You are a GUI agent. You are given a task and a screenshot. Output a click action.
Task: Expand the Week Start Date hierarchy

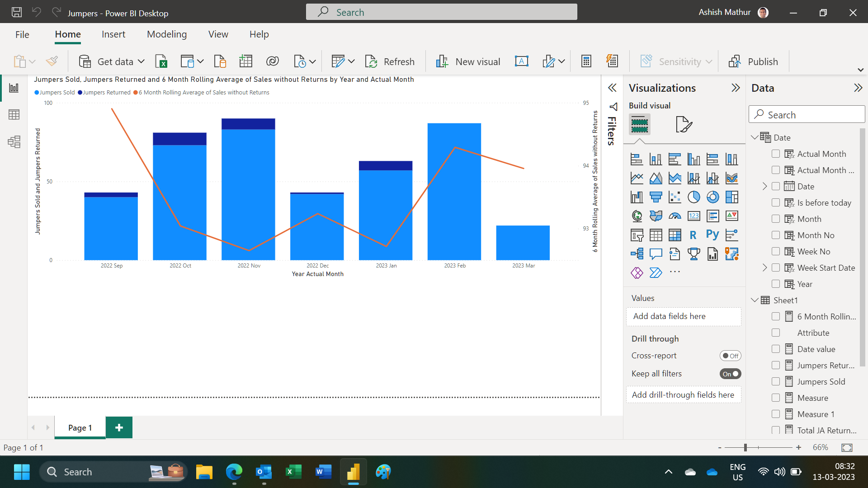(764, 267)
